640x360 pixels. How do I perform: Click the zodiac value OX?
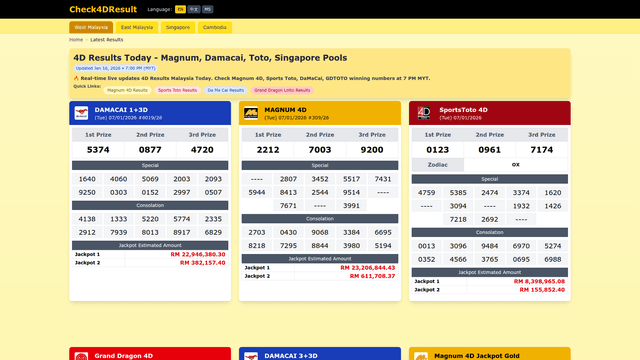tap(516, 165)
